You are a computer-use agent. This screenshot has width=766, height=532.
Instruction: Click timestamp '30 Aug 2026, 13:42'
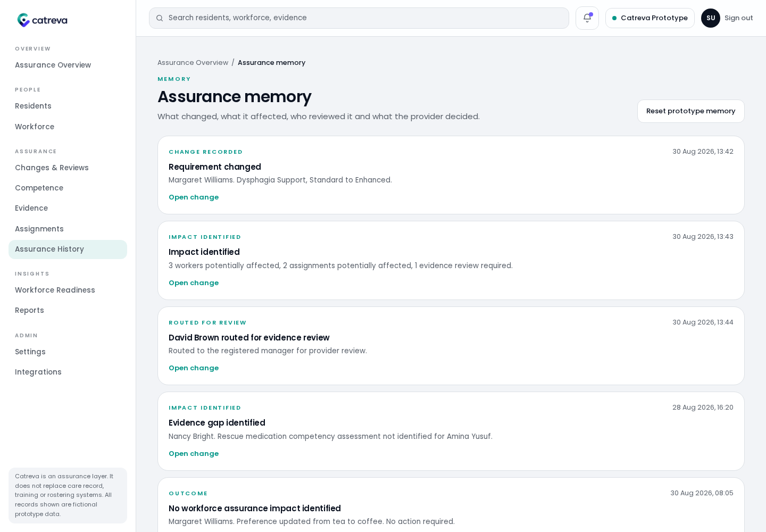pos(703,152)
